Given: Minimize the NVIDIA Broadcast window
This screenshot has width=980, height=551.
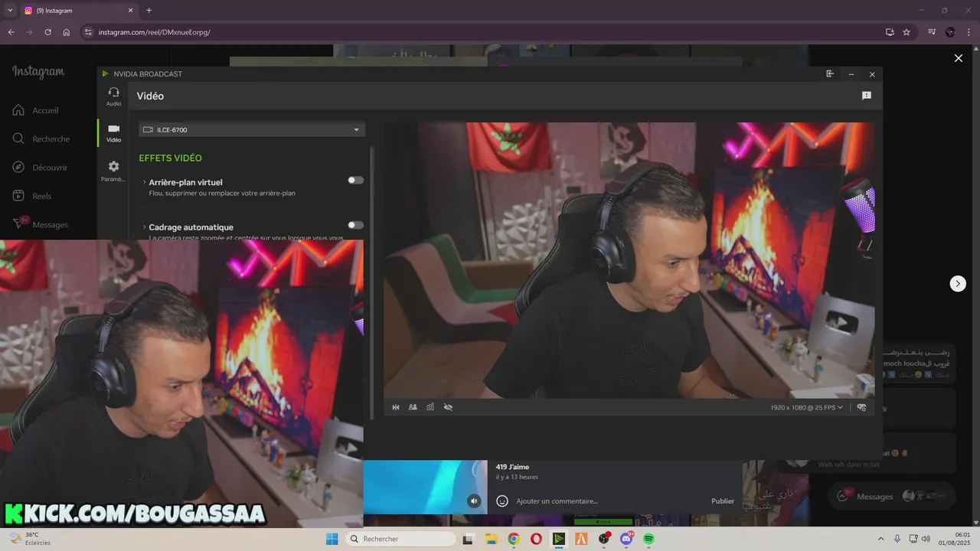Looking at the screenshot, I should tap(851, 74).
